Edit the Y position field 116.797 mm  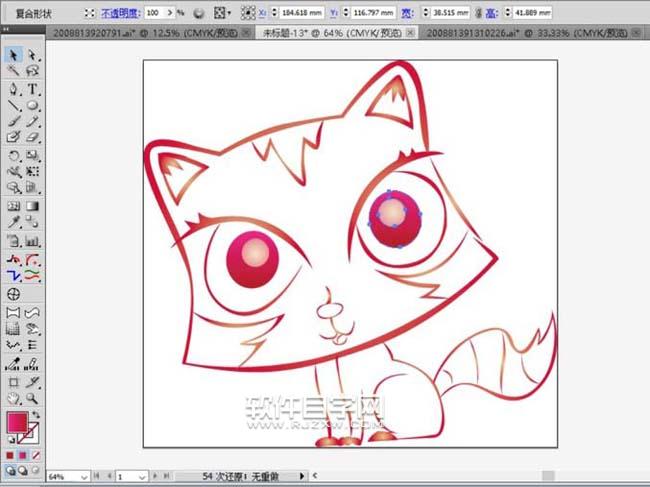click(374, 13)
